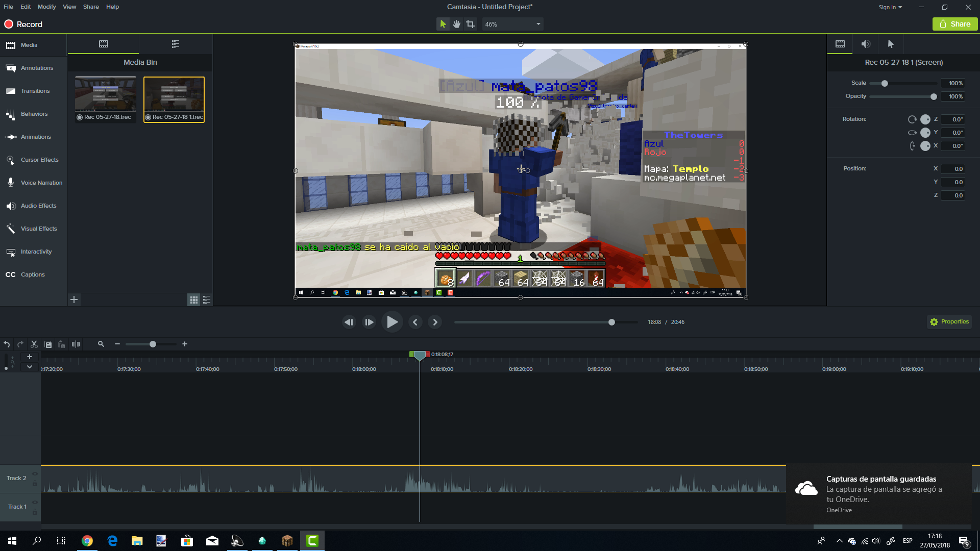Open the Captions panel

[x=33, y=274]
